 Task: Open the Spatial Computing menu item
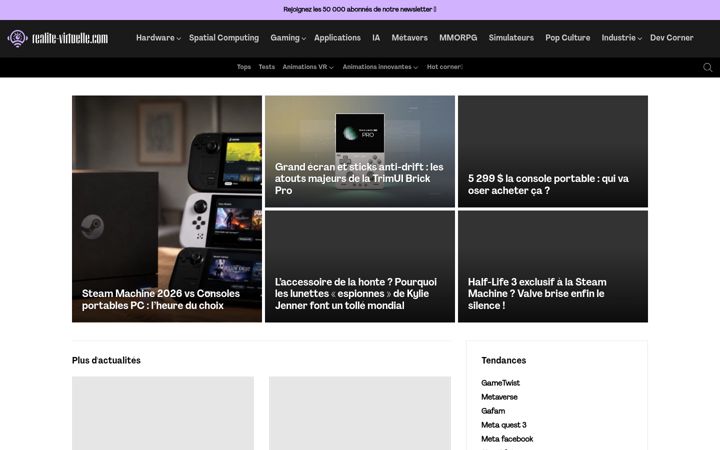[x=224, y=38]
